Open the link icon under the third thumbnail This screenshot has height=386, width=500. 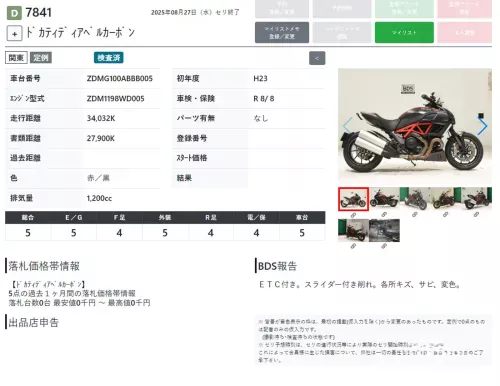pos(415,215)
